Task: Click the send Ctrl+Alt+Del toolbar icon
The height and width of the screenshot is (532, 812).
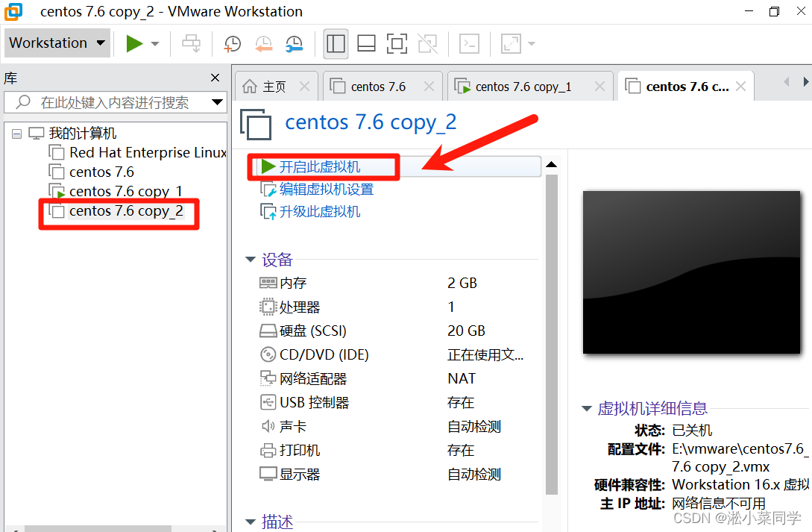Action: coord(191,43)
